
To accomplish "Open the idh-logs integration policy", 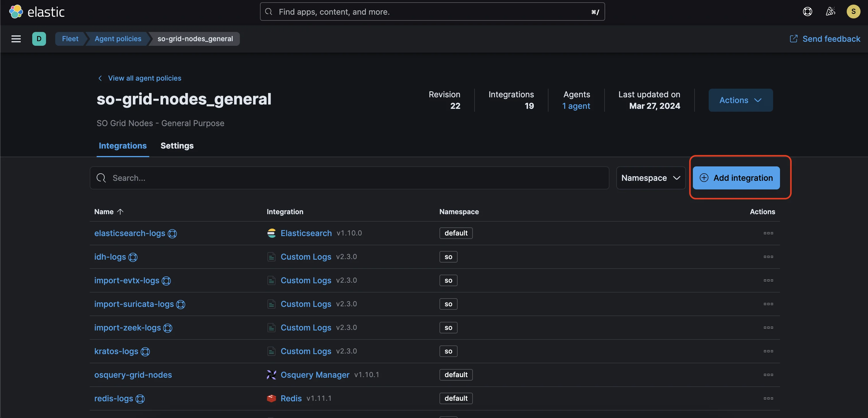I will pyautogui.click(x=110, y=257).
